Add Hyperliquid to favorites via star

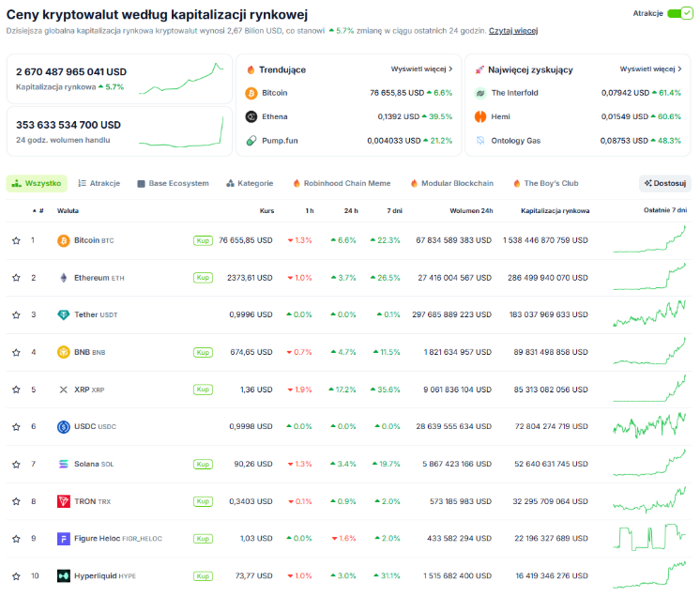click(x=17, y=576)
